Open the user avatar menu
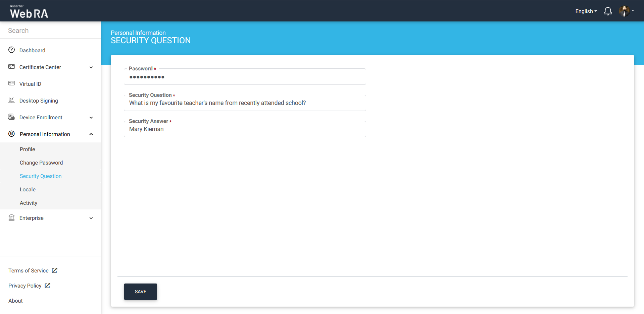This screenshot has height=314, width=644. [626, 11]
